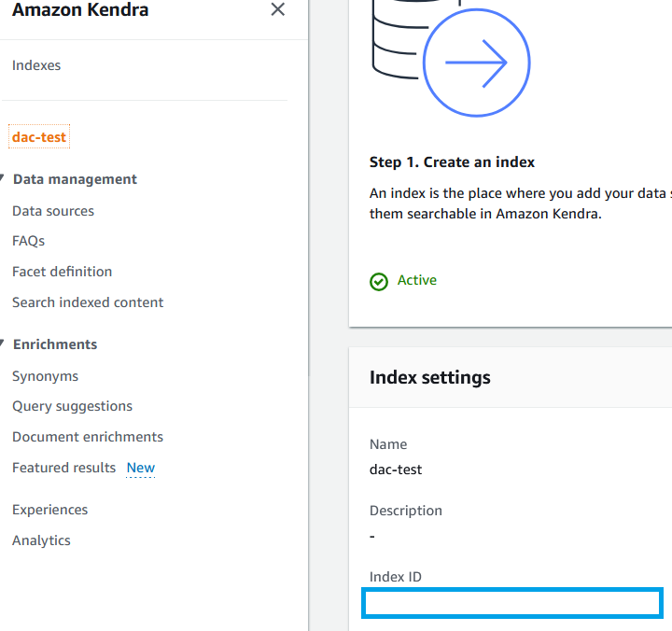This screenshot has width=672, height=631.
Task: Collapse the Data management section
Action: pos(6,179)
